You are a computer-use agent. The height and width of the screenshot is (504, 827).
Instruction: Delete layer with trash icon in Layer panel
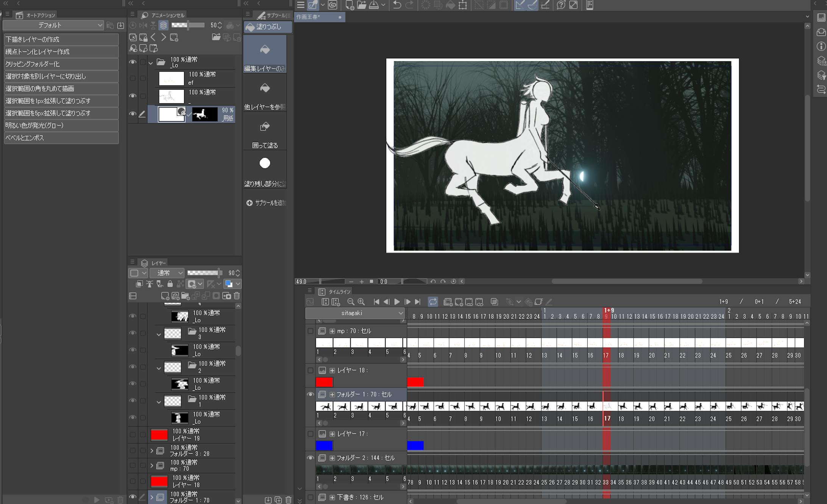[237, 296]
